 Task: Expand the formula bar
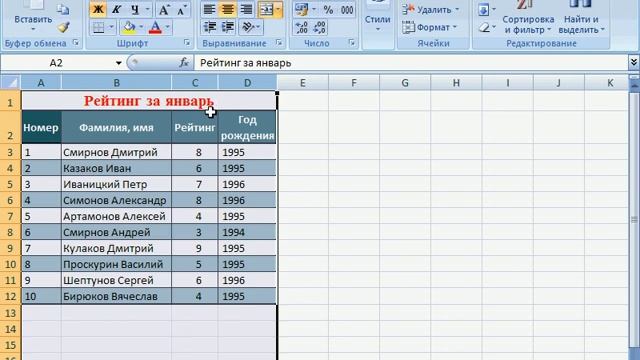(634, 62)
